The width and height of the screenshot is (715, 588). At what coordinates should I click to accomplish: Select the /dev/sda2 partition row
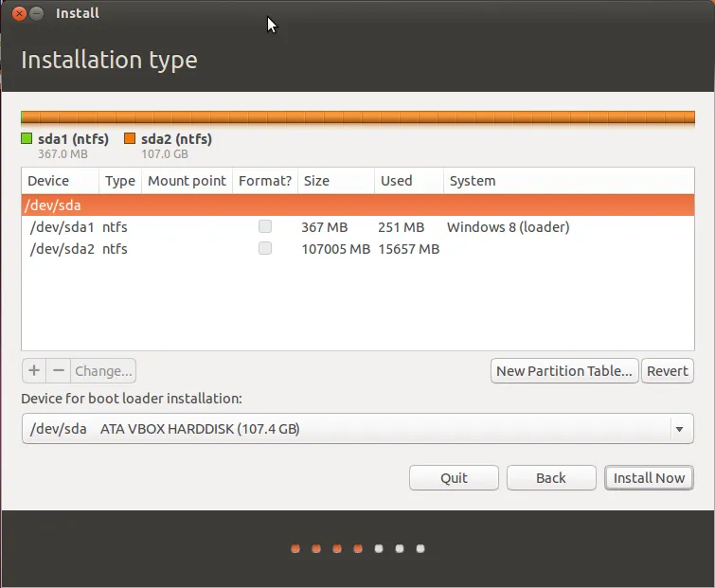pyautogui.click(x=358, y=249)
